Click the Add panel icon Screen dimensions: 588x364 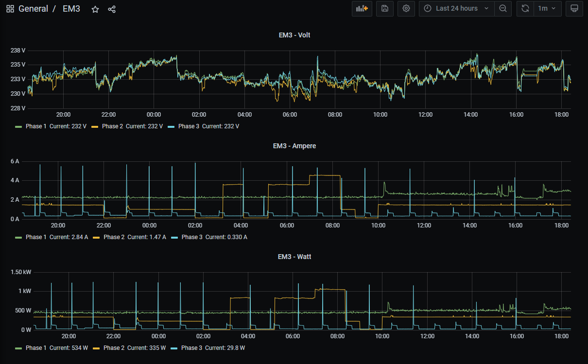pyautogui.click(x=362, y=9)
